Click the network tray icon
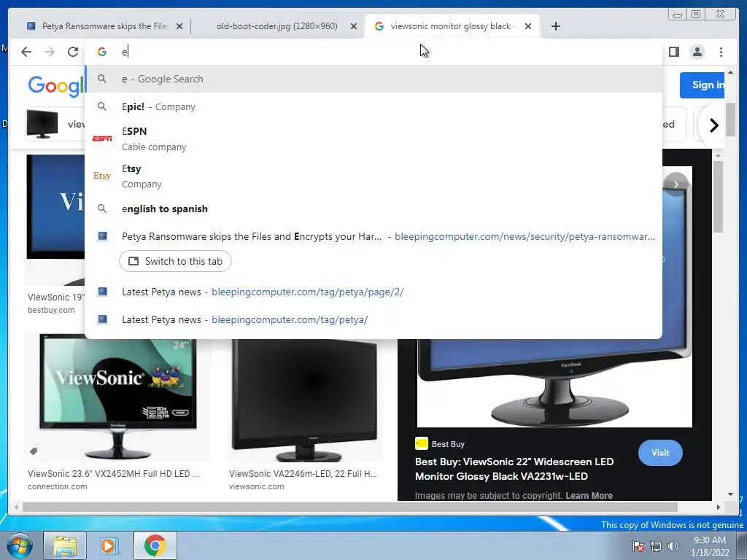Screen dimensions: 747x560 pyautogui.click(x=656, y=547)
